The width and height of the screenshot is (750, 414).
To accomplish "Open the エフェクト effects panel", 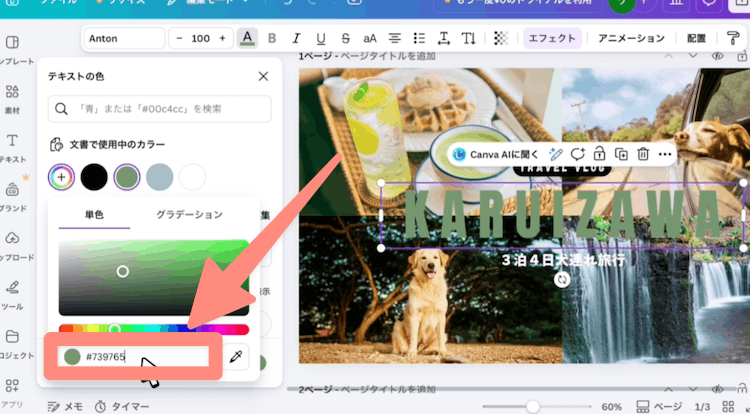I will coord(552,38).
